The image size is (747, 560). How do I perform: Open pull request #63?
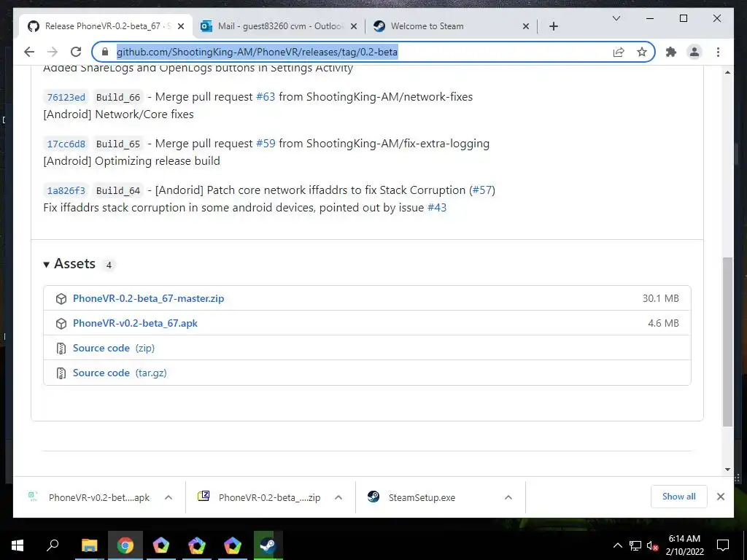click(x=266, y=97)
